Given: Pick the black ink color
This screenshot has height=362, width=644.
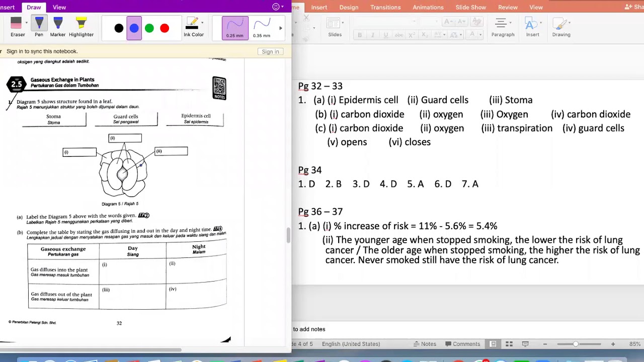Looking at the screenshot, I should click(x=119, y=28).
